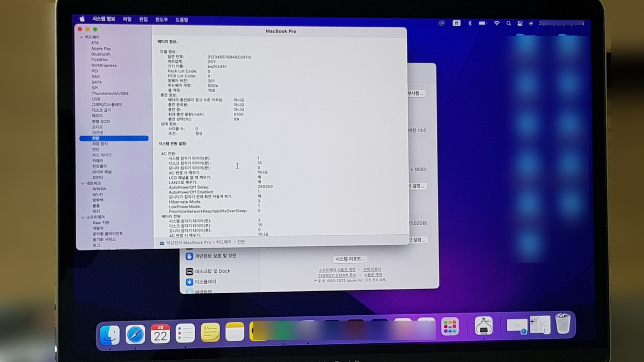Select SAS in the hardware list
Screen dimensions: 644x362
coord(95,76)
